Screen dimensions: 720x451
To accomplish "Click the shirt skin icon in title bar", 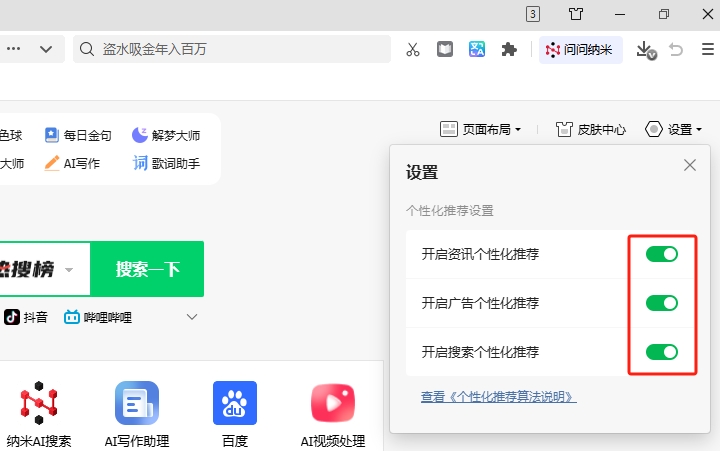I will pos(576,14).
